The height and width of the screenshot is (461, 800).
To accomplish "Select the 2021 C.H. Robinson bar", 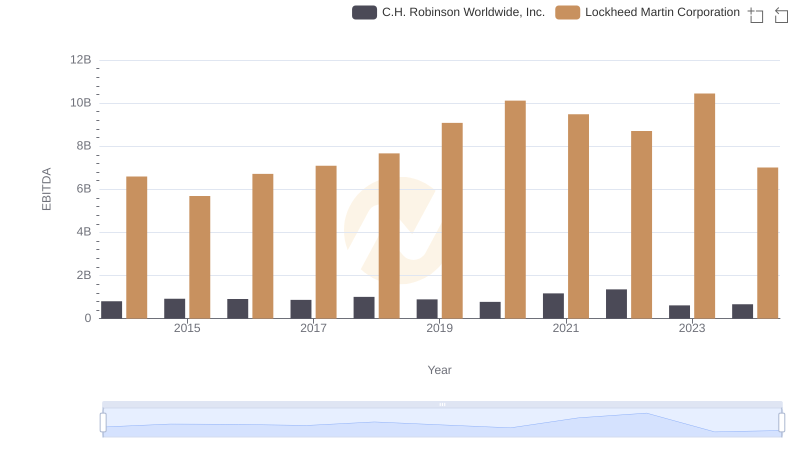I will tap(554, 306).
